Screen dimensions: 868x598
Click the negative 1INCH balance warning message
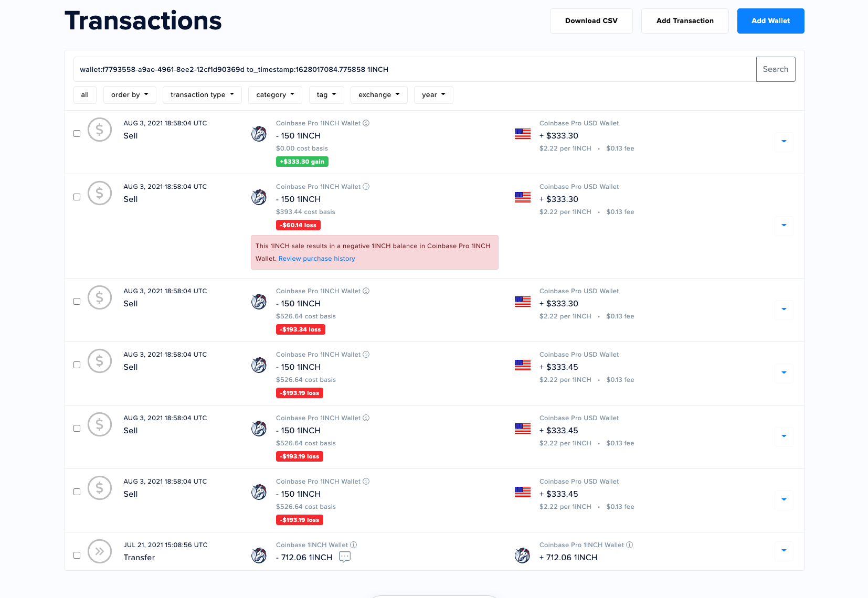click(x=375, y=252)
